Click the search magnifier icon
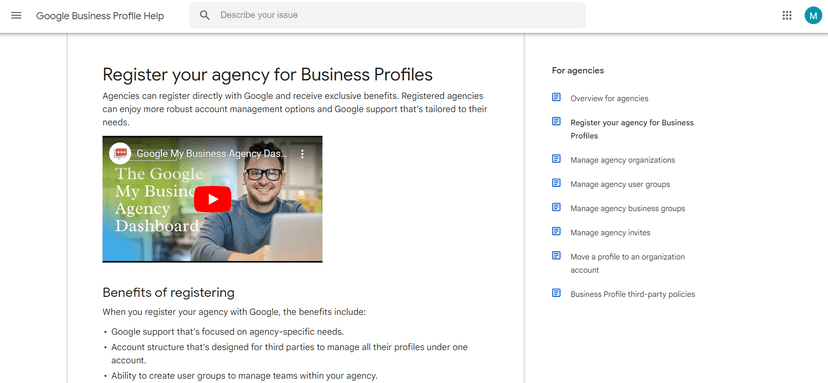The image size is (828, 383). point(205,15)
